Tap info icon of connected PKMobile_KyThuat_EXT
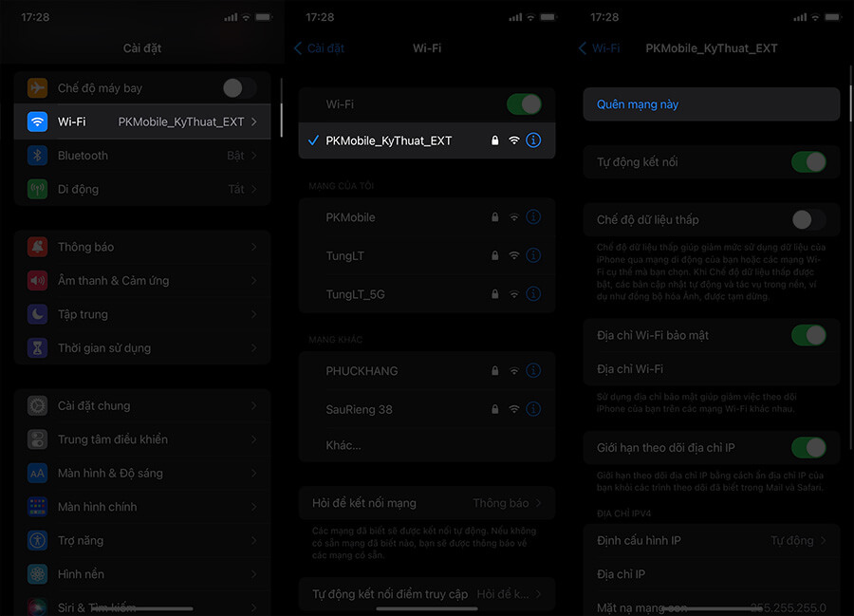 click(533, 140)
